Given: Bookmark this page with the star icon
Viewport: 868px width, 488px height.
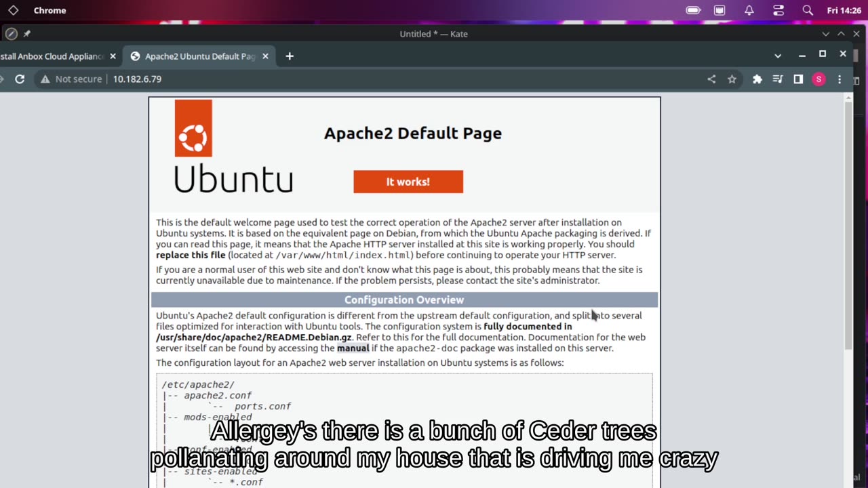Looking at the screenshot, I should click(x=732, y=79).
